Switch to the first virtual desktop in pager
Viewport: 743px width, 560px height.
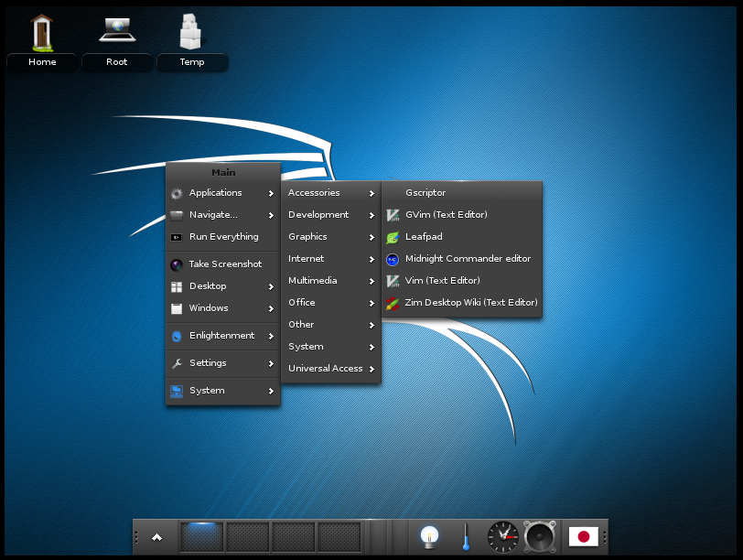pos(202,537)
